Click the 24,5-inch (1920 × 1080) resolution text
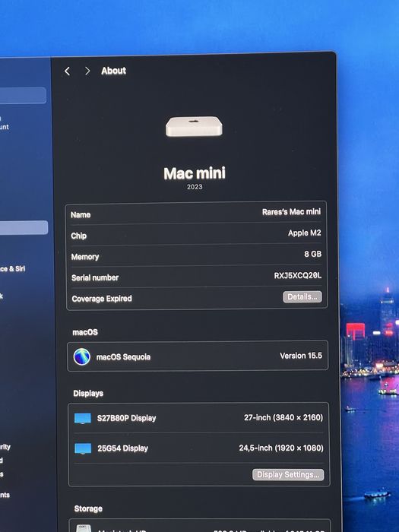The image size is (399, 532). coord(281,448)
